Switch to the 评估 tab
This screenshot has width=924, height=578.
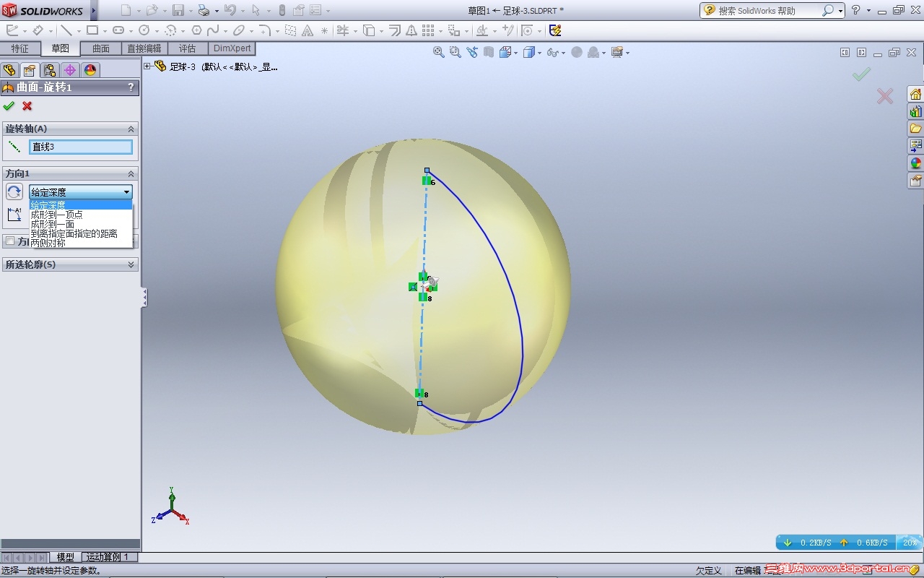[188, 48]
